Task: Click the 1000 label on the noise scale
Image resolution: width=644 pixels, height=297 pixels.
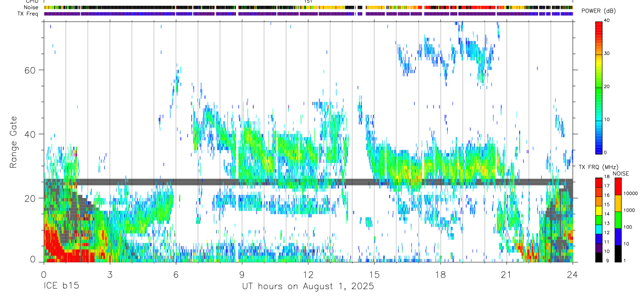Action: pyautogui.click(x=629, y=210)
